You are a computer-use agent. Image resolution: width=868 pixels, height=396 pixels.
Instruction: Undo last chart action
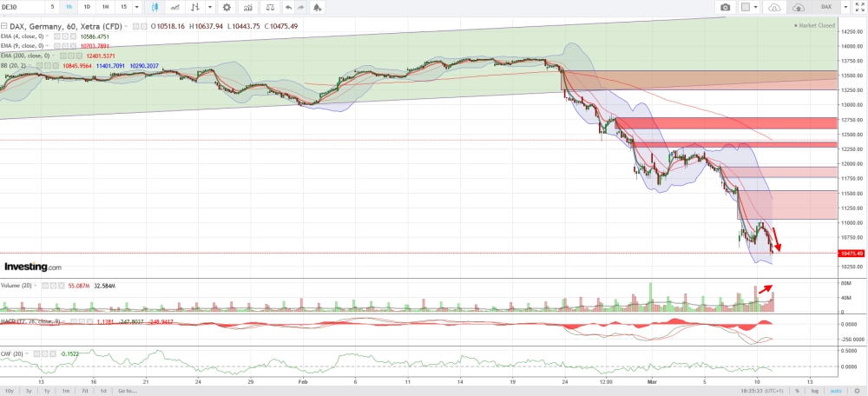coord(288,7)
